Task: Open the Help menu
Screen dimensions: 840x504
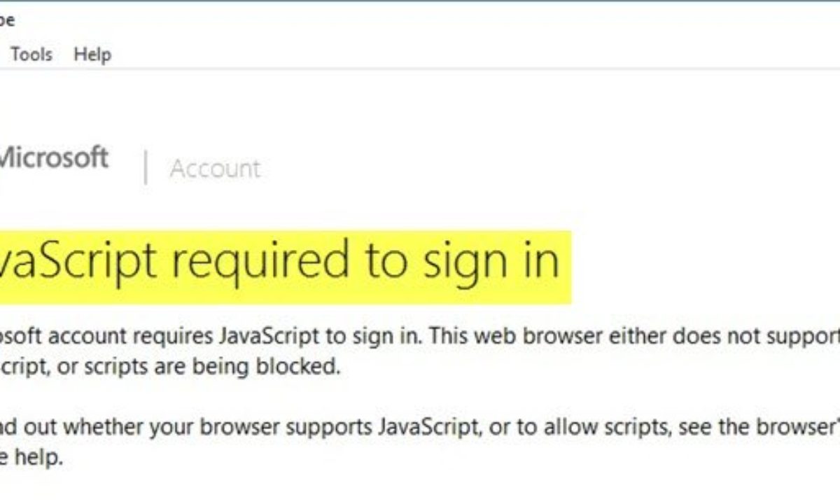Action: [x=92, y=54]
